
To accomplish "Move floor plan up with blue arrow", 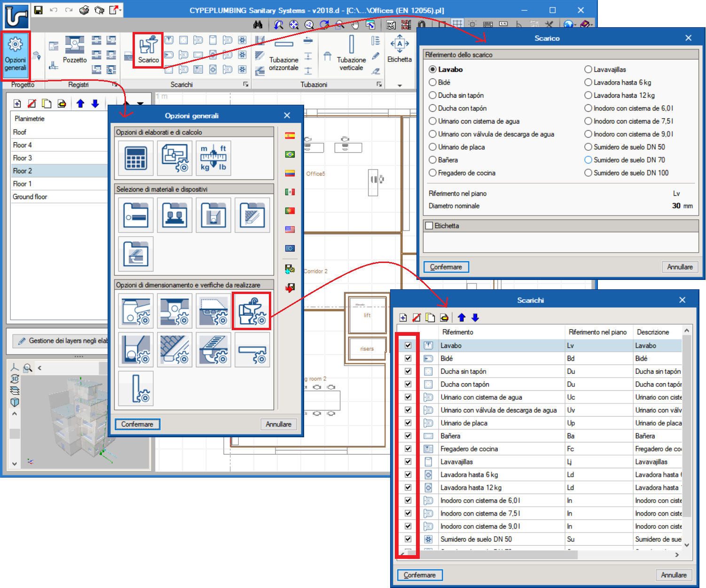I will [80, 104].
